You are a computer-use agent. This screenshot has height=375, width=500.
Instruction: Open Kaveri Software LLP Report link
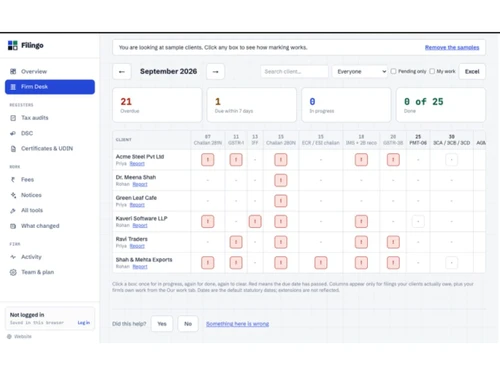140,226
